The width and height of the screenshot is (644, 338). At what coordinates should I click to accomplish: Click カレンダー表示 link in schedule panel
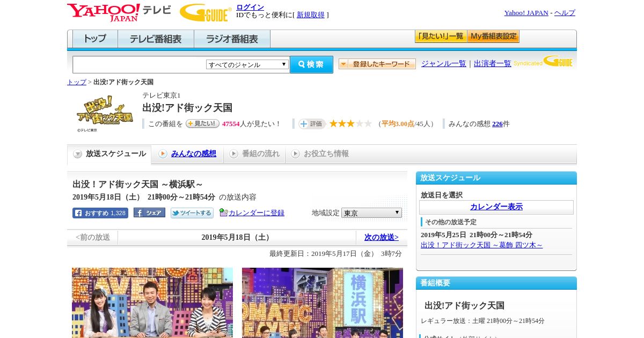(x=496, y=207)
